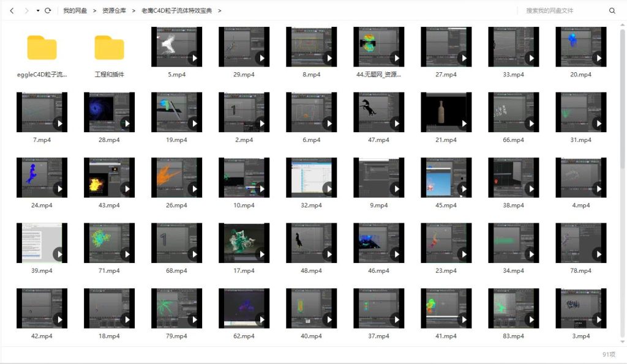Play the 5.mp4 video
This screenshot has height=364, width=627.
pos(193,59)
